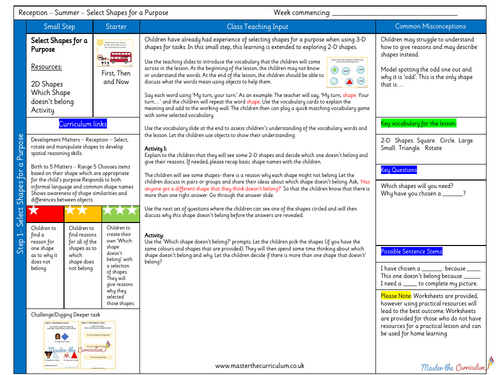The width and height of the screenshot is (500, 375).
Task: Select the red question 'Has anyone got a different shape'
Action: click(257, 185)
